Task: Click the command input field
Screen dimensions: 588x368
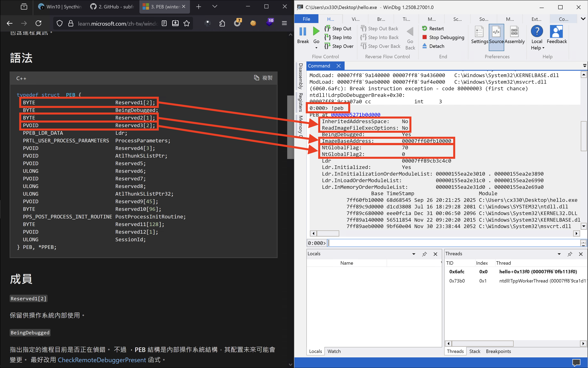Action: point(454,243)
